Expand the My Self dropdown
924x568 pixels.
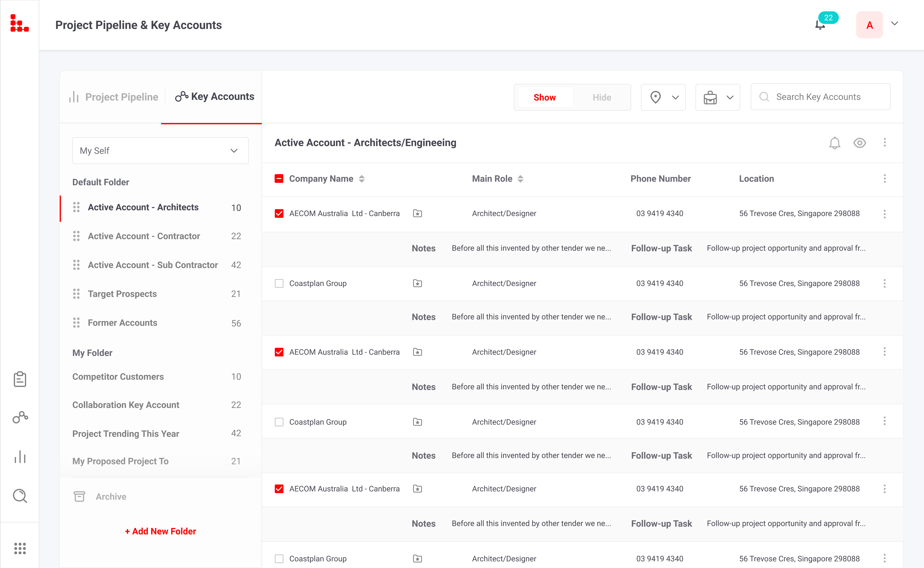[160, 151]
